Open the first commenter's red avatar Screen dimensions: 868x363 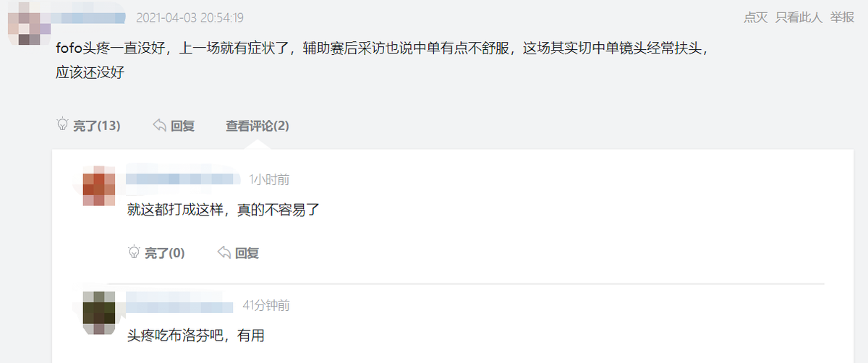click(99, 188)
